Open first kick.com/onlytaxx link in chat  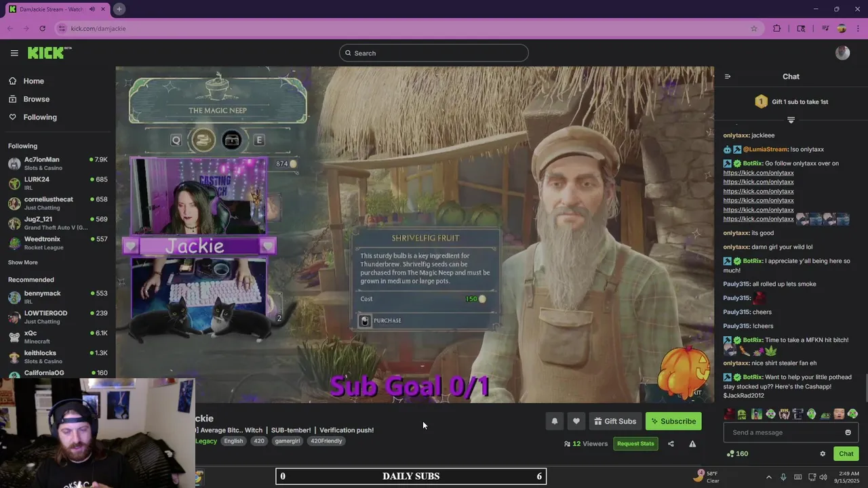(758, 173)
